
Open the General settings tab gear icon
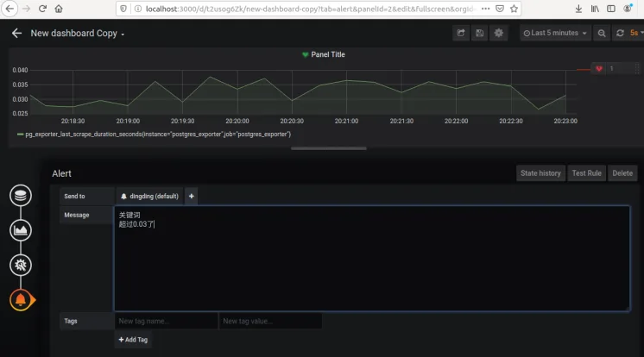tap(21, 265)
